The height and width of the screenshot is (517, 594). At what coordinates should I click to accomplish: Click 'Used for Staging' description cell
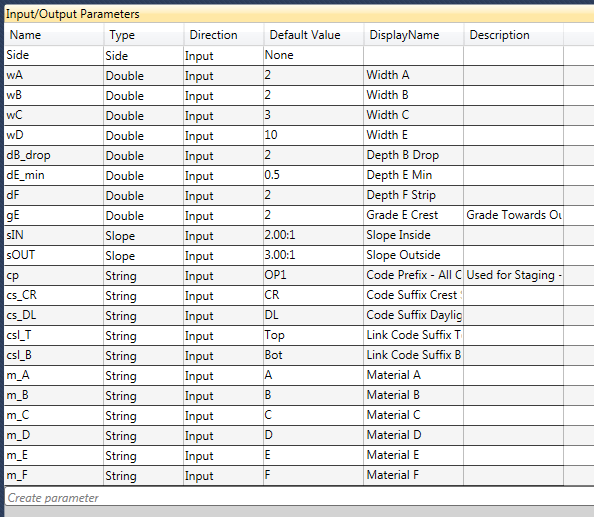click(514, 276)
